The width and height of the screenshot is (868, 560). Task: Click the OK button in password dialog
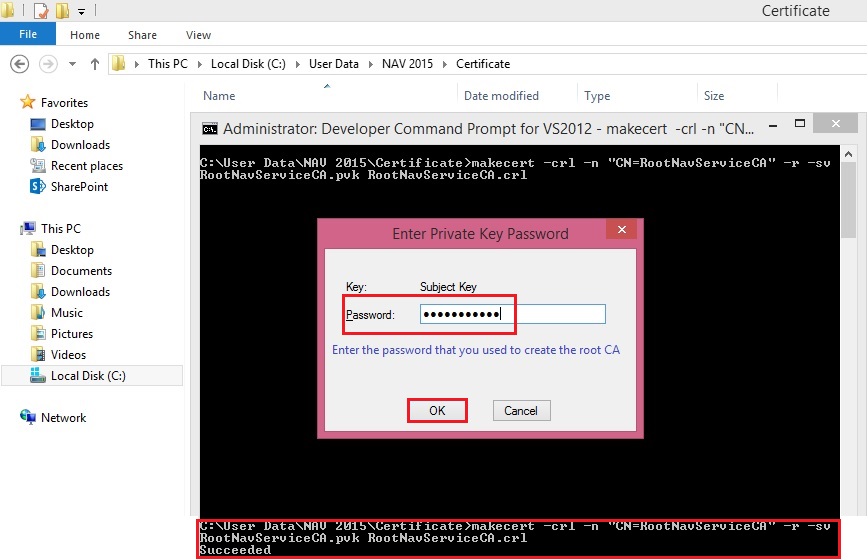[436, 411]
